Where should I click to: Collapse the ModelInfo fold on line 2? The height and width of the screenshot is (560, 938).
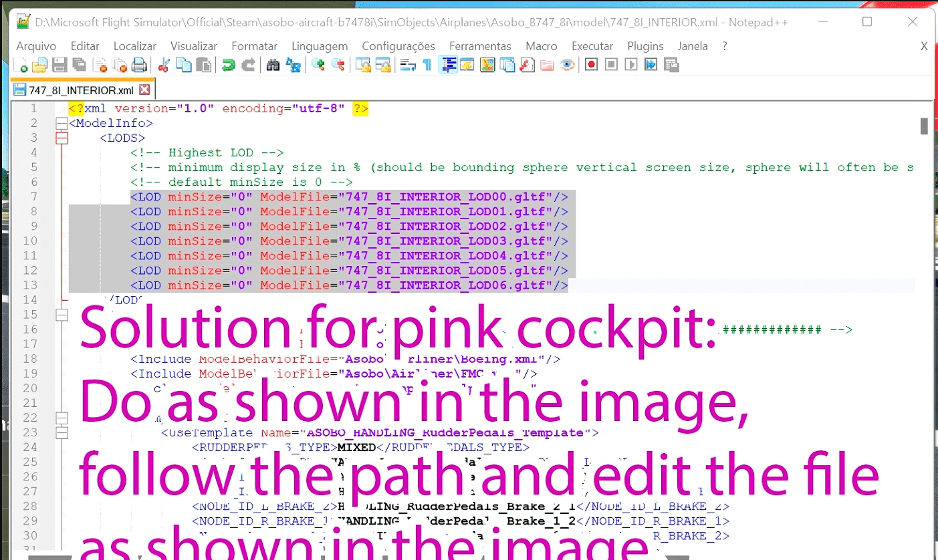coord(62,124)
